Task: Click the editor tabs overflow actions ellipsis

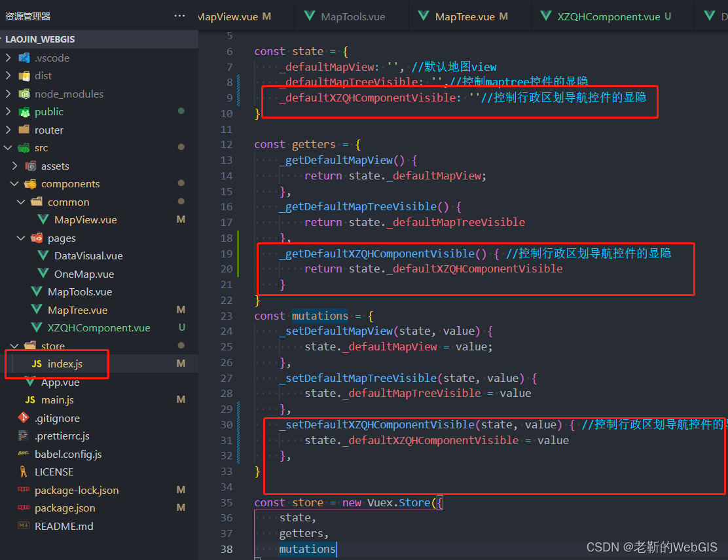Action: [179, 14]
